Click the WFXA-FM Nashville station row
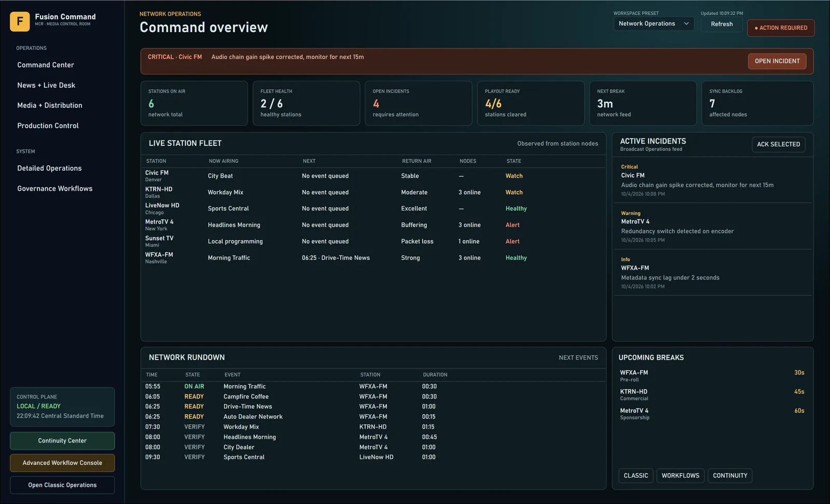830x504 pixels. (374, 258)
